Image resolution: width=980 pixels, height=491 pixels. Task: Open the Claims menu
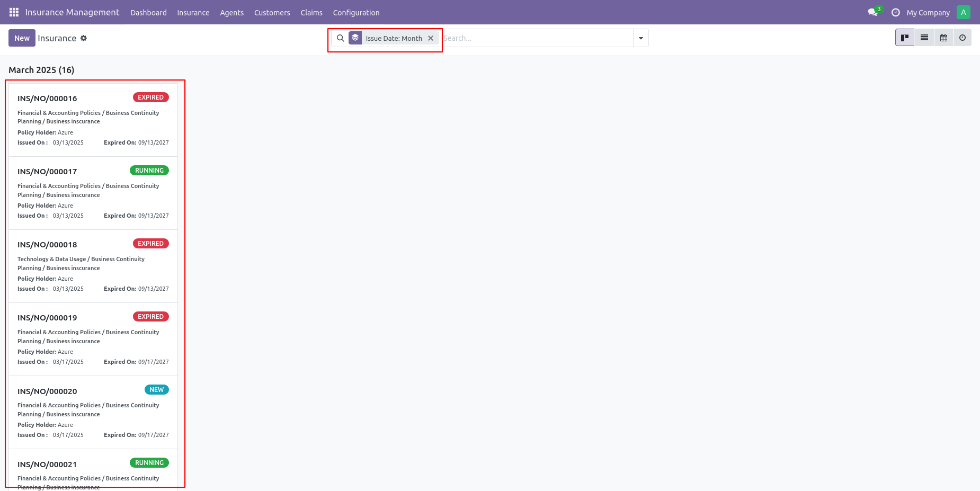[x=311, y=13]
